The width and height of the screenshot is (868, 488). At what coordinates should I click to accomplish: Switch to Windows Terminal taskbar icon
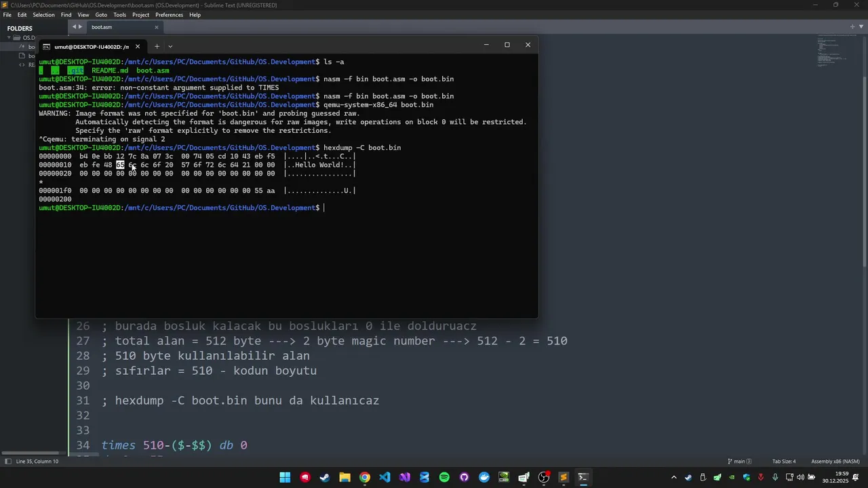[x=583, y=477]
